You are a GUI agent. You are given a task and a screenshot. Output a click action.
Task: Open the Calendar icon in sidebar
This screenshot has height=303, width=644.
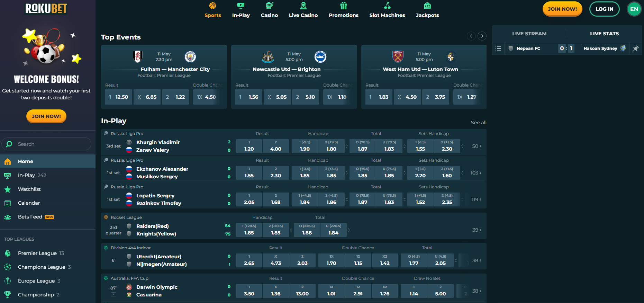(8, 203)
